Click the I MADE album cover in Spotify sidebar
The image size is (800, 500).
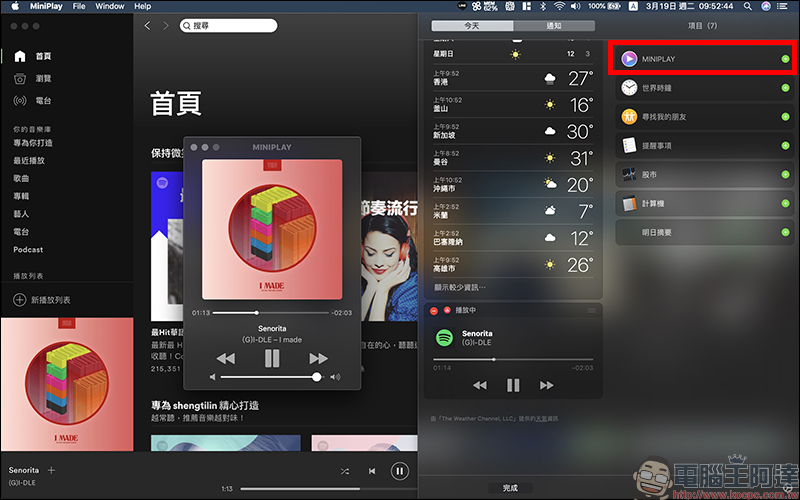pos(67,384)
